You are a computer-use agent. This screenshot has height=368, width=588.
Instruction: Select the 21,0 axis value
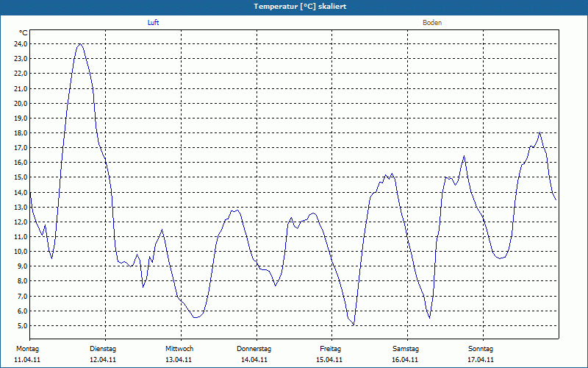pyautogui.click(x=21, y=88)
